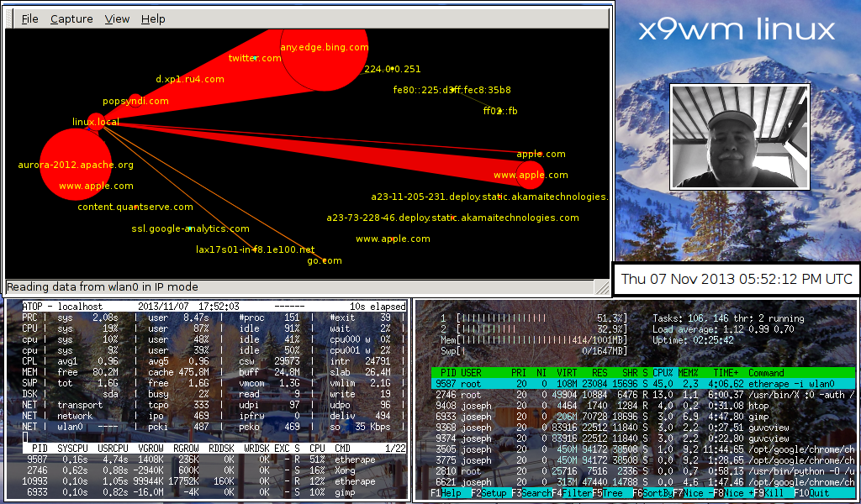
Task: Click F10 Quit in the htop footer
Action: click(811, 493)
